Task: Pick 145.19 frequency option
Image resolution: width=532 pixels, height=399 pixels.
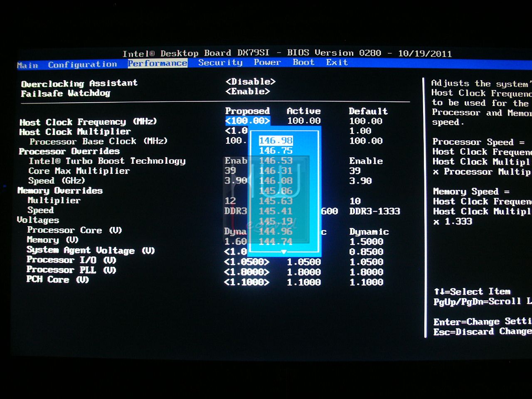Action: 276,221
